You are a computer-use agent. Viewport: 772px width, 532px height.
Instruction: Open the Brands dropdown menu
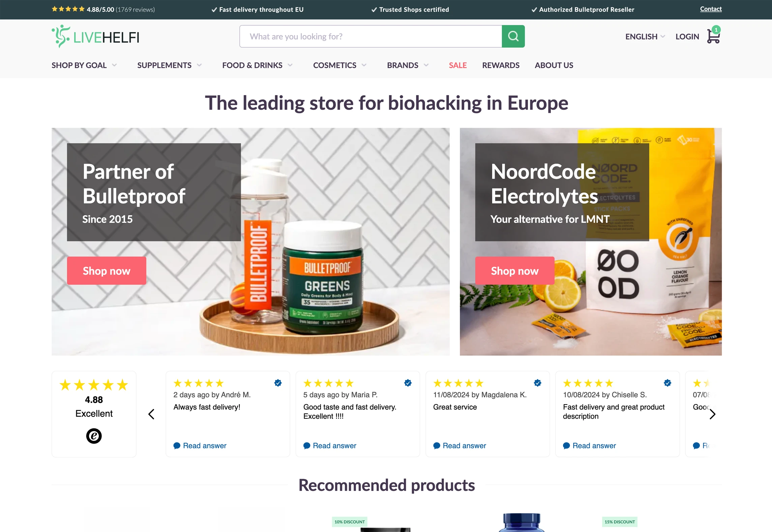tap(408, 65)
